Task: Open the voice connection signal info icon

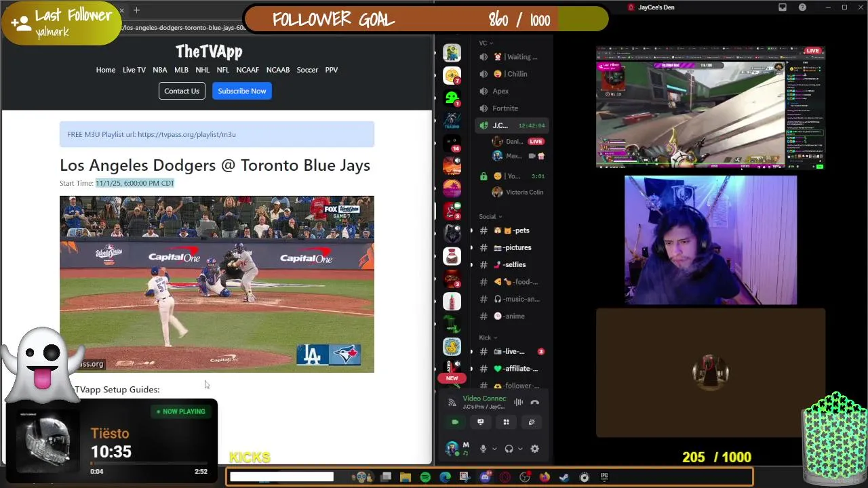Action: coord(452,403)
